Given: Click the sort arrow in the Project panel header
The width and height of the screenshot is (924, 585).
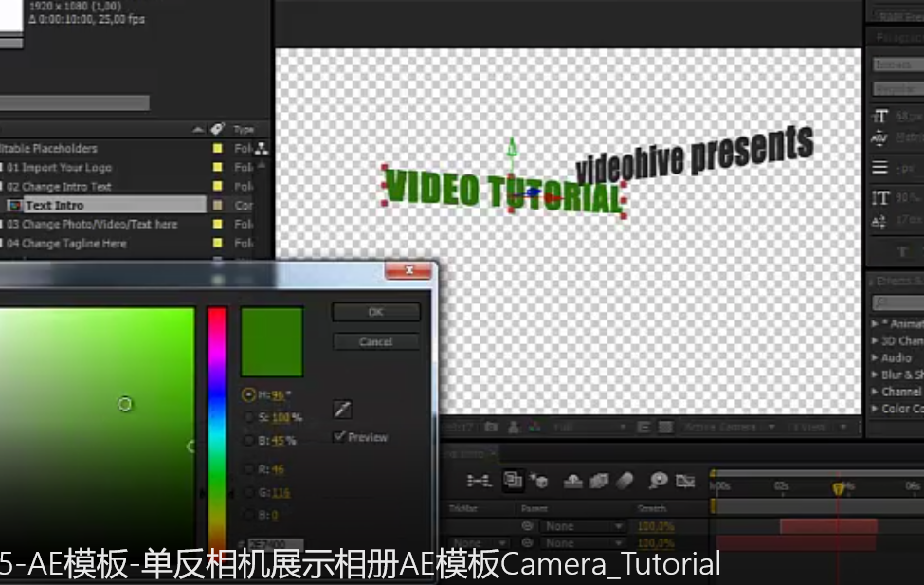Looking at the screenshot, I should click(x=199, y=129).
